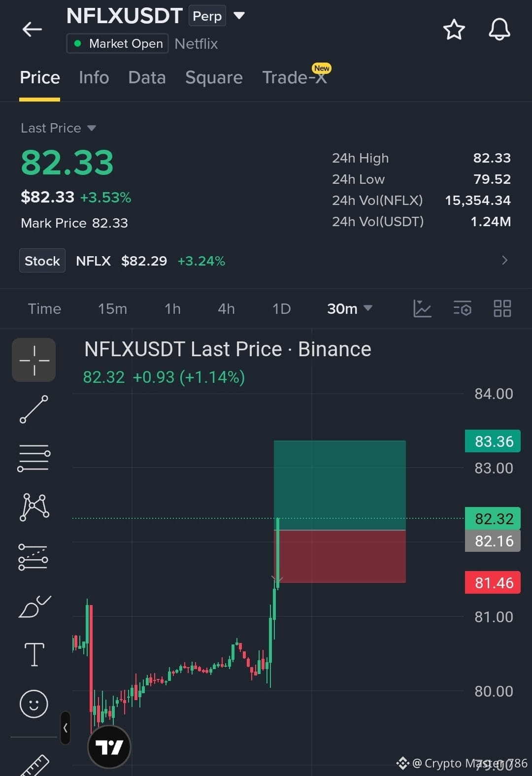This screenshot has height=776, width=532.
Task: Open the 30m interval dropdown
Action: [x=350, y=309]
